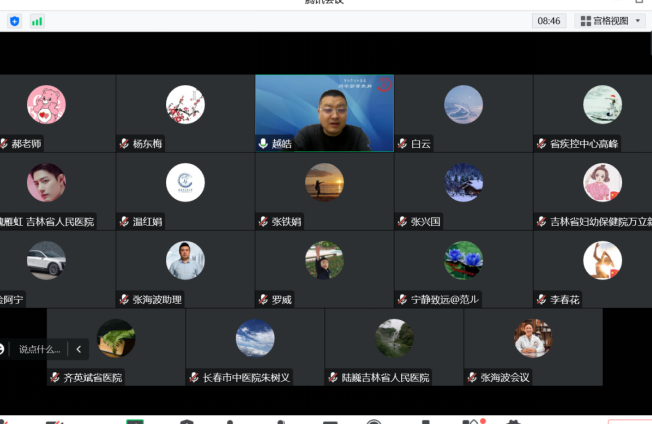Click the blue meeting security shield icon
This screenshot has height=425, width=652.
pos(14,20)
